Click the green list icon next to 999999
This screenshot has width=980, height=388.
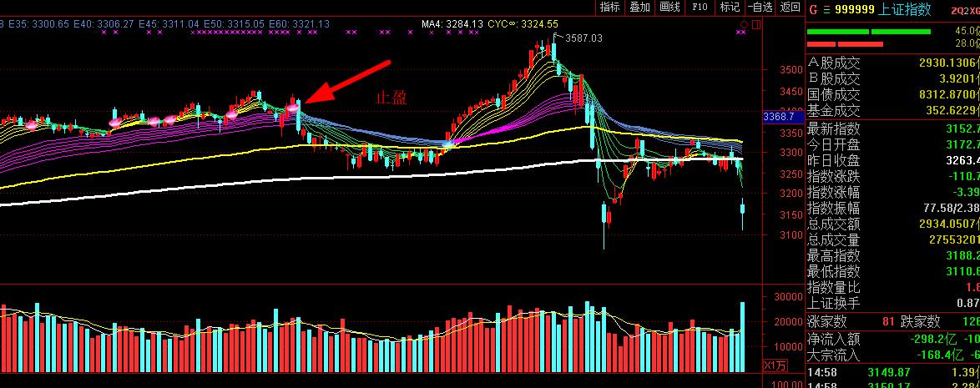[x=826, y=9]
